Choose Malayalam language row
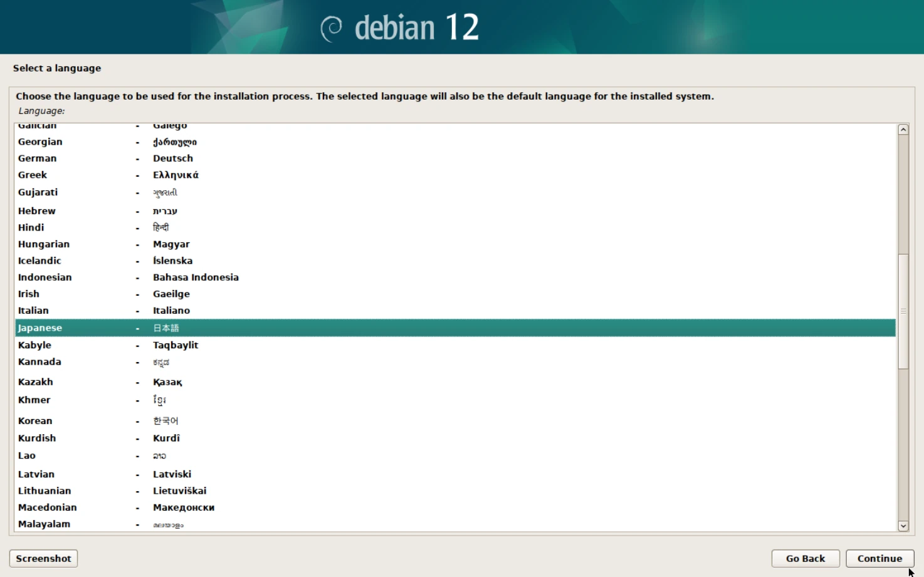The height and width of the screenshot is (577, 924). [x=455, y=524]
